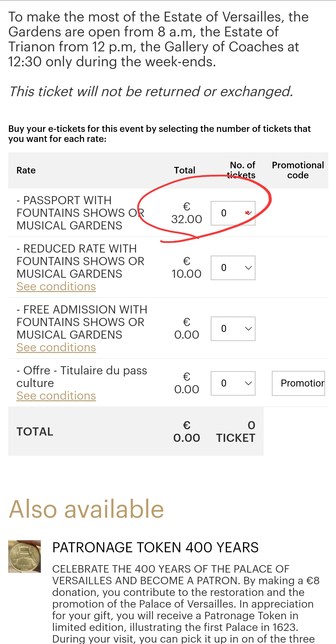
Task: Open See conditions under Titulaire du pass culture
Action: click(56, 396)
